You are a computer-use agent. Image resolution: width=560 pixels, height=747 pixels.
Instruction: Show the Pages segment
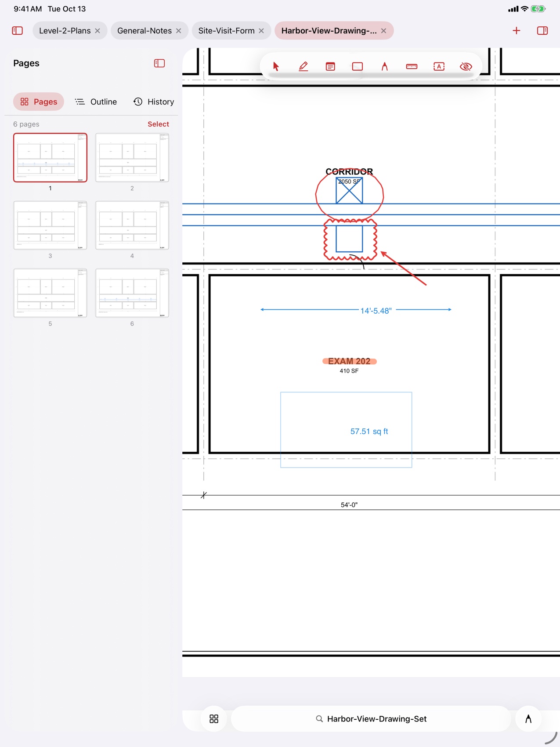tap(39, 102)
